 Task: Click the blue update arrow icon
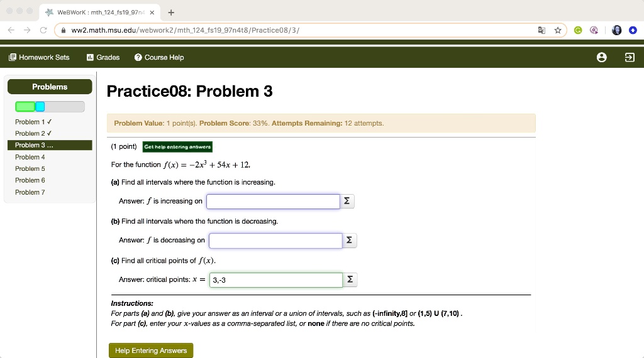(633, 30)
